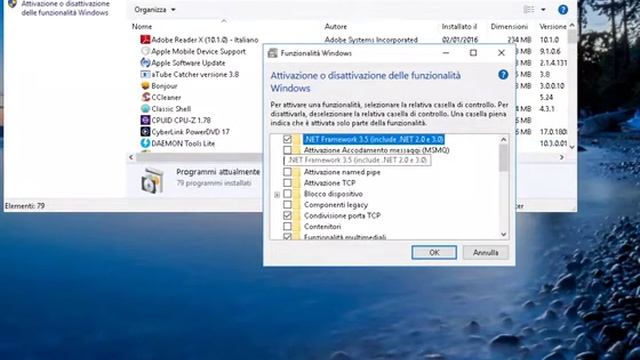This screenshot has height=360, width=640.
Task: Uncheck Funzionalità multimediali checkbox
Action: click(287, 236)
